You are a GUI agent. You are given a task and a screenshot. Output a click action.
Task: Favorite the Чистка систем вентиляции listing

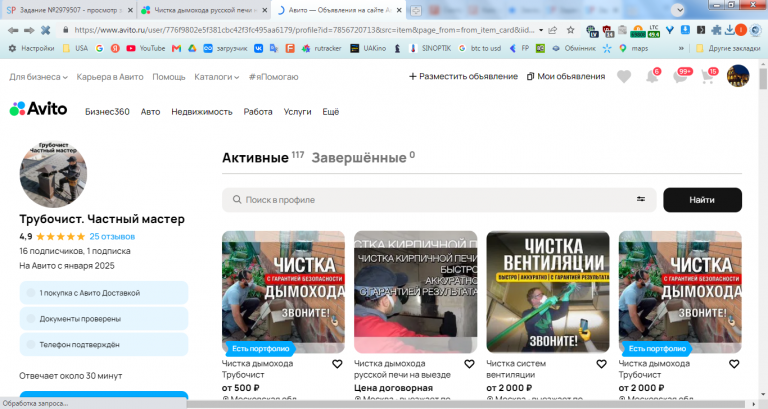click(x=601, y=364)
